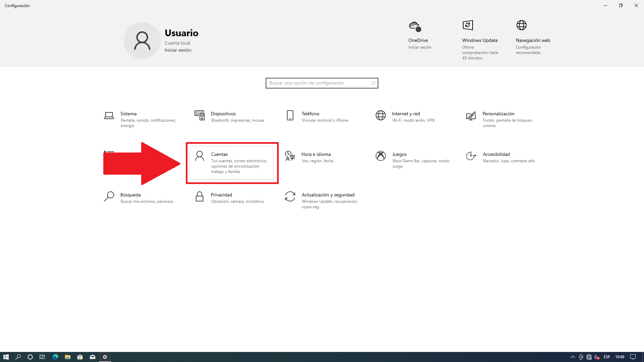Expand the system tray hidden icons chevron
Screen dimensions: 644x362
(573, 357)
